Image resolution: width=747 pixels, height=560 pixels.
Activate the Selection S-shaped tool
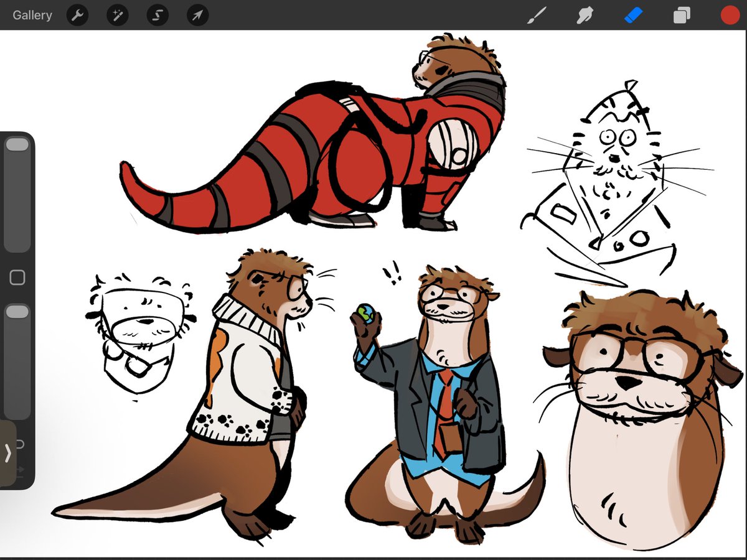tap(157, 15)
